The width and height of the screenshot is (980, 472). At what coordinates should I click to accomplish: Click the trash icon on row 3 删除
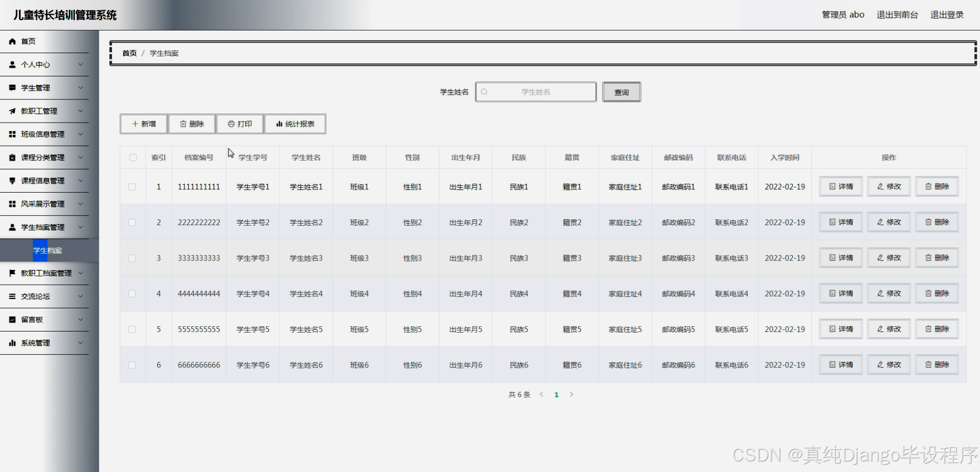point(928,258)
